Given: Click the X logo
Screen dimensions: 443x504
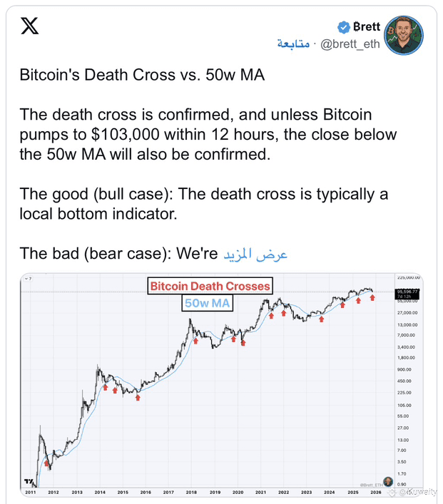Looking at the screenshot, I should (30, 26).
